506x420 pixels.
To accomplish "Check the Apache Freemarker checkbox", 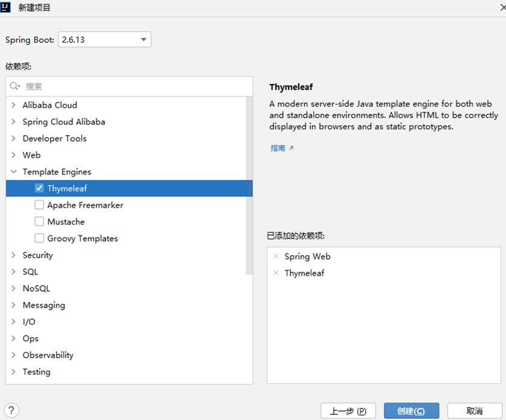I will (x=39, y=205).
